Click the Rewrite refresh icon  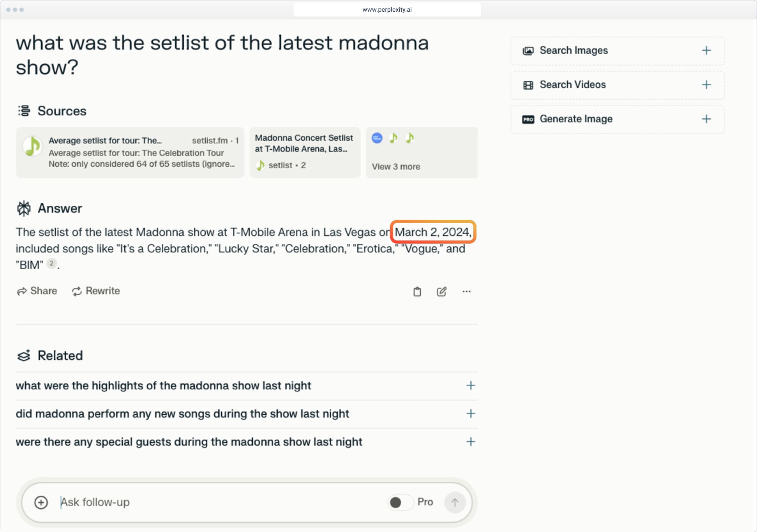77,291
